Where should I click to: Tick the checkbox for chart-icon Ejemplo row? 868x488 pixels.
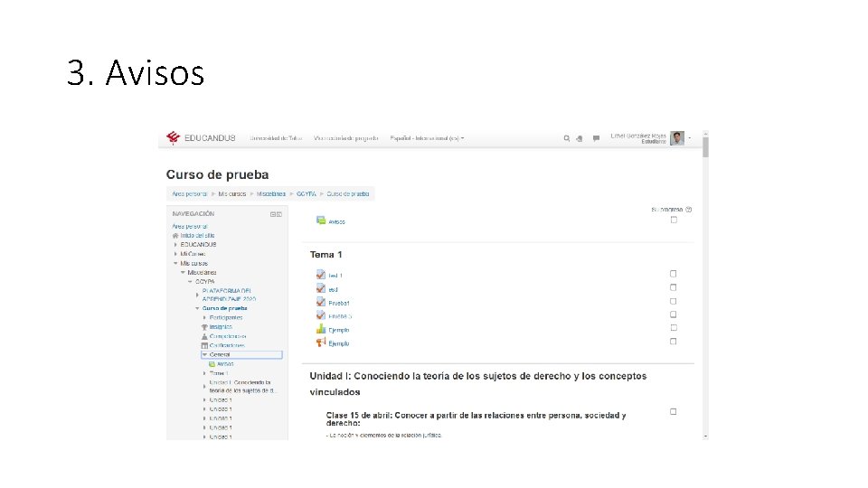click(673, 328)
